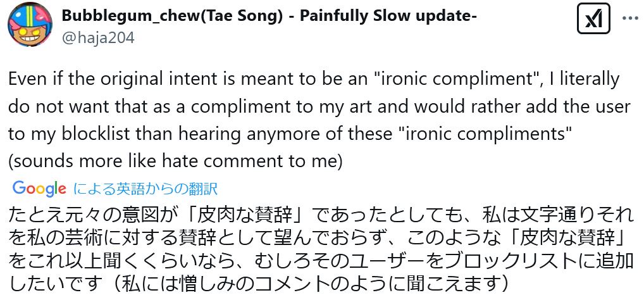The height and width of the screenshot is (295, 644).
Task: Click the line starting "do not want that"
Action: click(x=319, y=106)
